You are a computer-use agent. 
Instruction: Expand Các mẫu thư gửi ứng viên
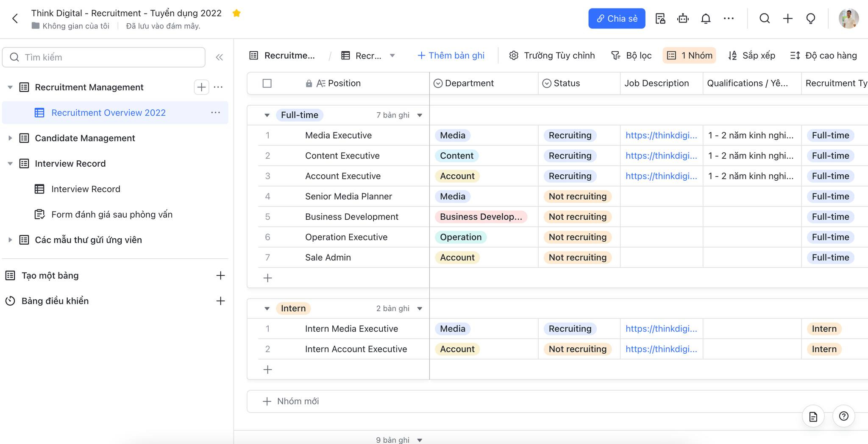point(10,240)
